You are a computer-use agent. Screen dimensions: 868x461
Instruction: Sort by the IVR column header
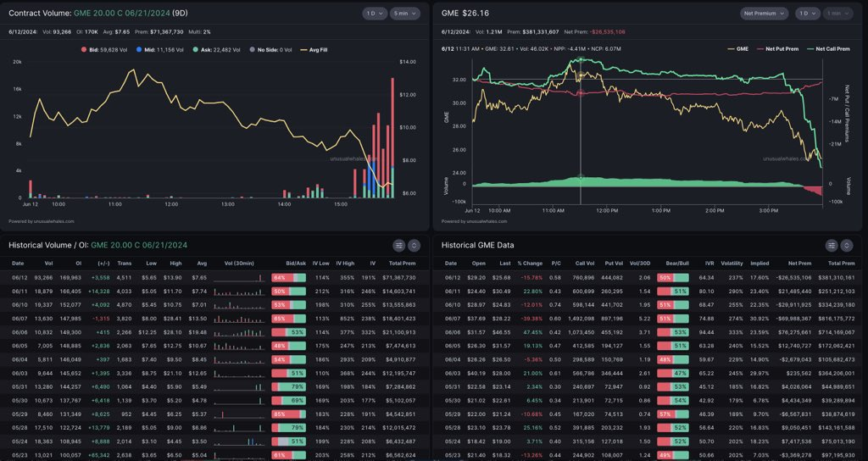tap(709, 264)
